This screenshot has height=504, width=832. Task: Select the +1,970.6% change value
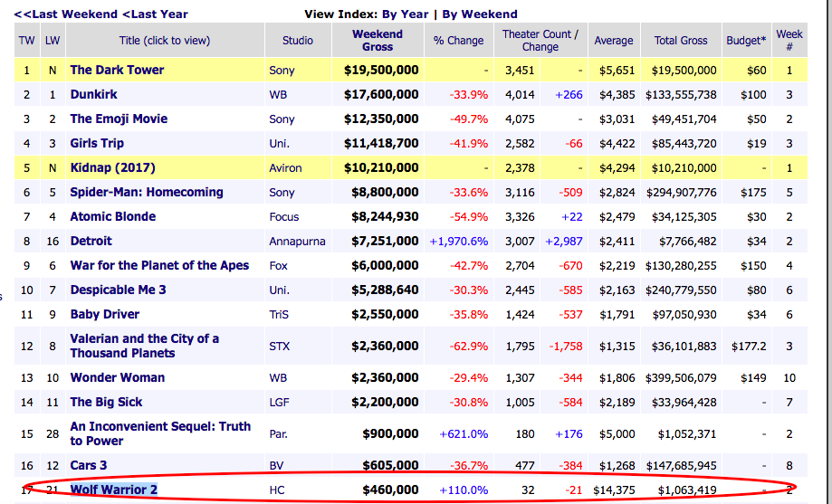click(x=458, y=242)
